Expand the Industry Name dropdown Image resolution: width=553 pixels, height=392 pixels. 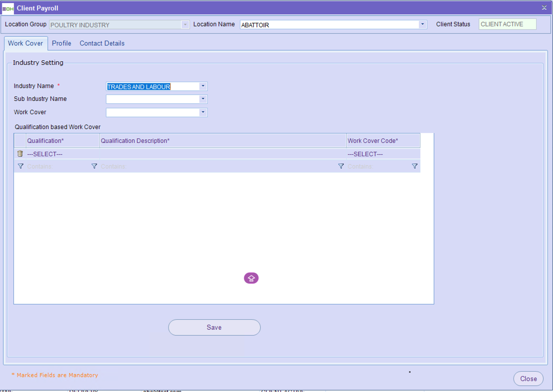(203, 86)
